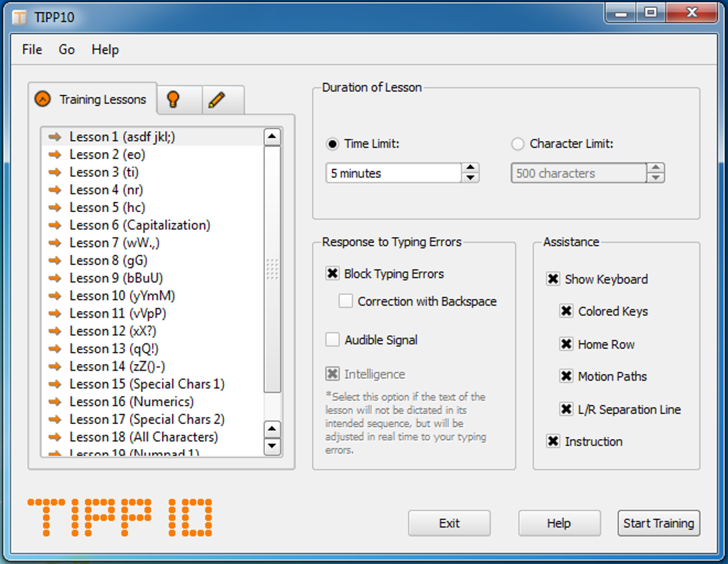Maximize the TIPP10 window
The image size is (728, 564).
[x=651, y=13]
